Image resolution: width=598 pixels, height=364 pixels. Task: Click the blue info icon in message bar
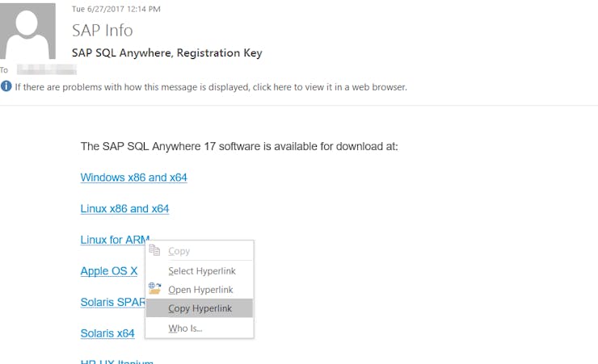pyautogui.click(x=6, y=86)
